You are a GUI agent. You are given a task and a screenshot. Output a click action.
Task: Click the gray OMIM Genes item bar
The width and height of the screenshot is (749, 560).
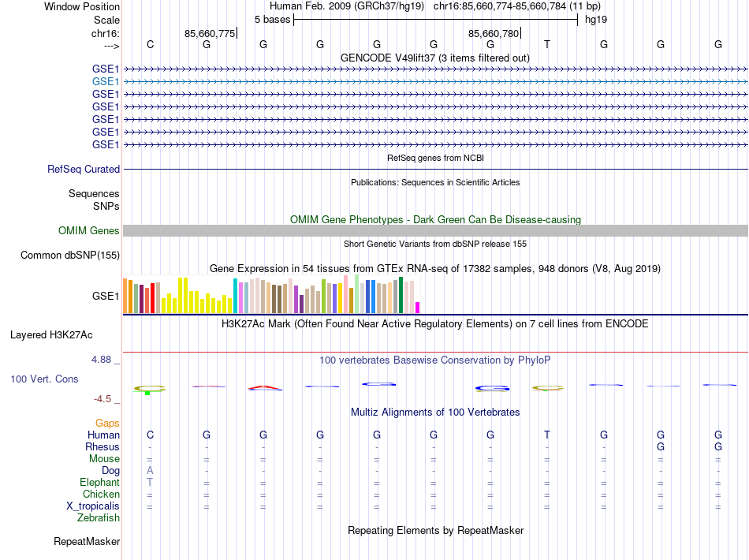[435, 230]
